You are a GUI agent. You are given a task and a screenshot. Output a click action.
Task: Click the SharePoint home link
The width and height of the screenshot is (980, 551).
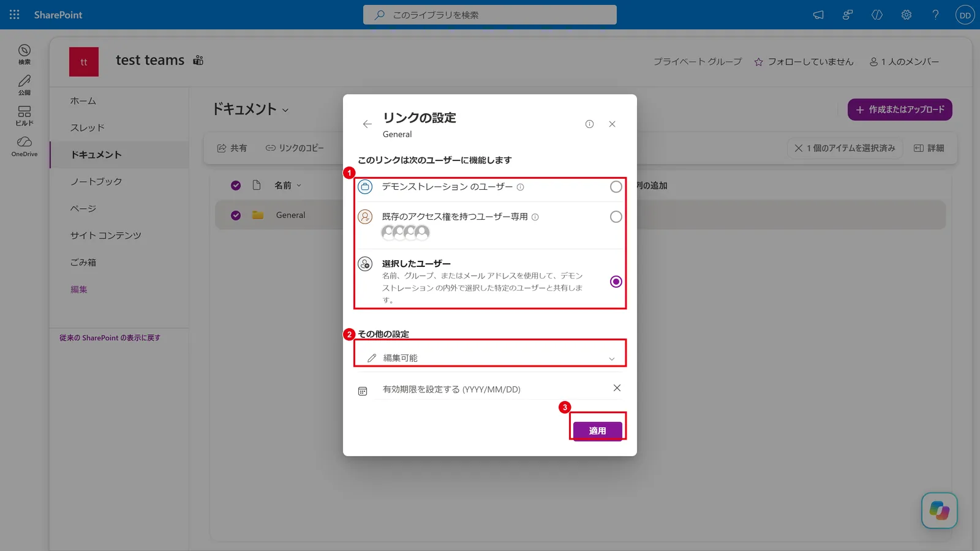[58, 15]
